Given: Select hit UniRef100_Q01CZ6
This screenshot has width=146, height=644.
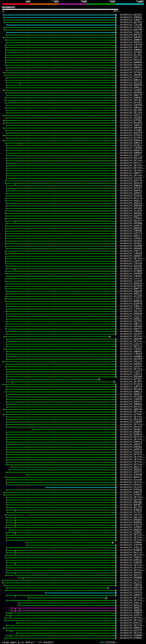Looking at the screenshot, I should (x=131, y=82).
